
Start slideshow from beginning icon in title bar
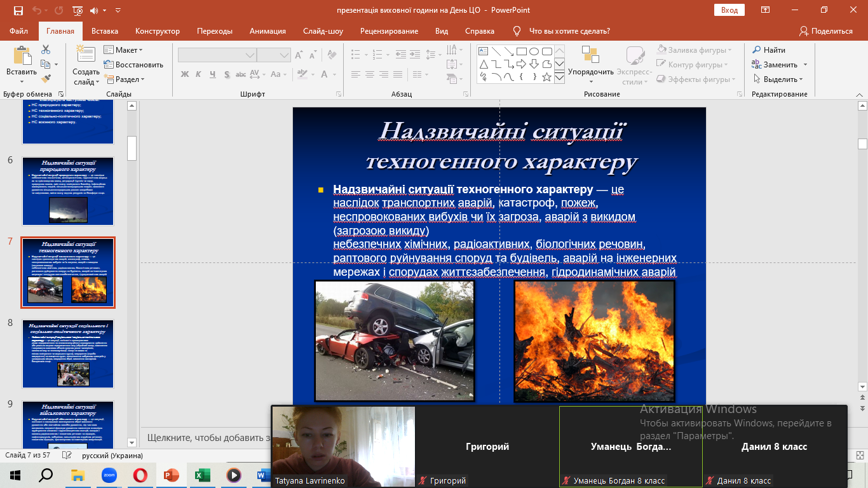point(78,10)
